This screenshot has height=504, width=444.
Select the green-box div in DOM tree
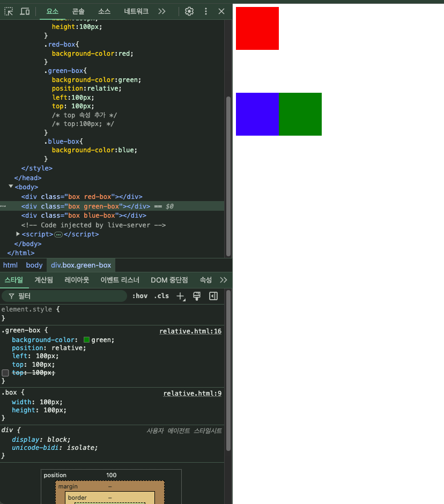point(85,206)
